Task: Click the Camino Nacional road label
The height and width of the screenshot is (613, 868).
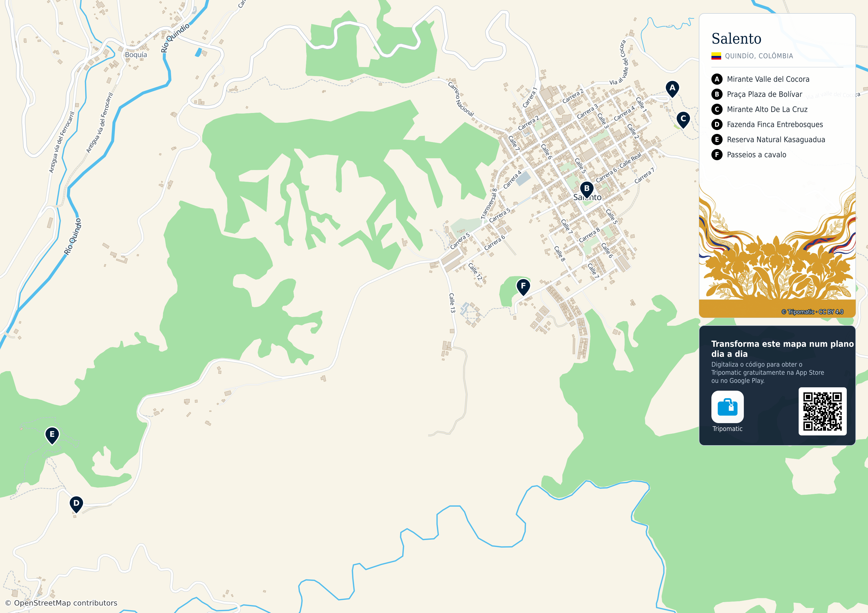Action: pyautogui.click(x=461, y=99)
